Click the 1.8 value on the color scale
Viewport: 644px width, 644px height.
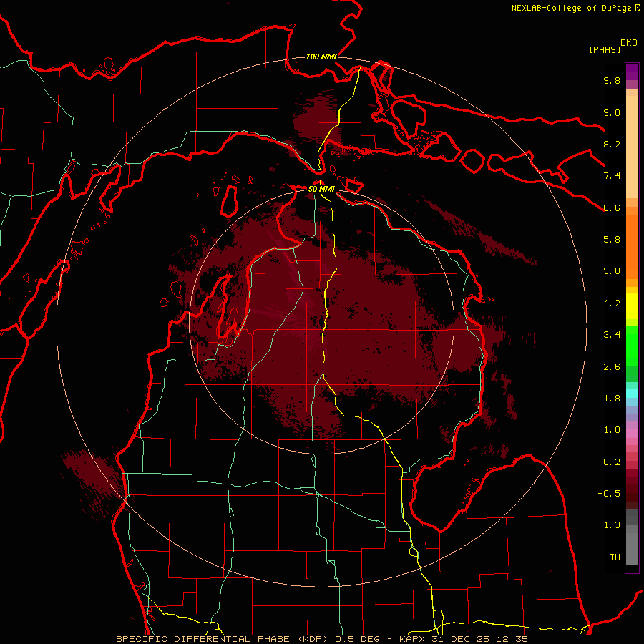point(612,399)
